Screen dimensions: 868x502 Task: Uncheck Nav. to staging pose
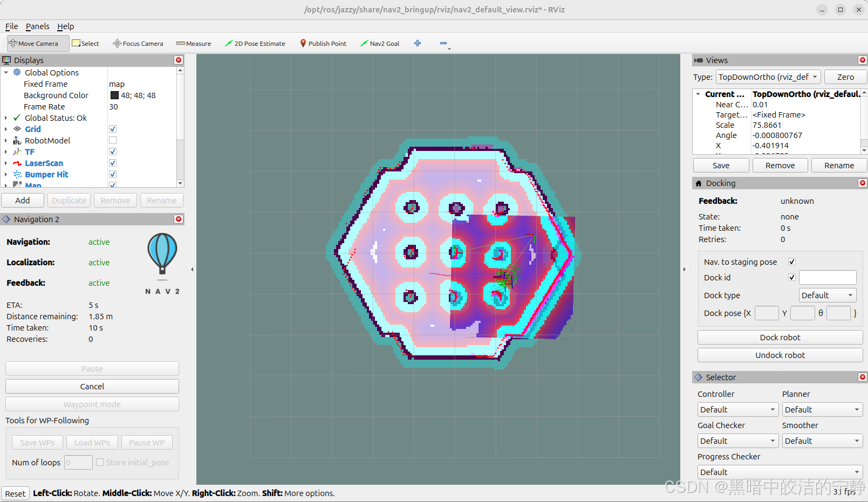[x=792, y=262]
